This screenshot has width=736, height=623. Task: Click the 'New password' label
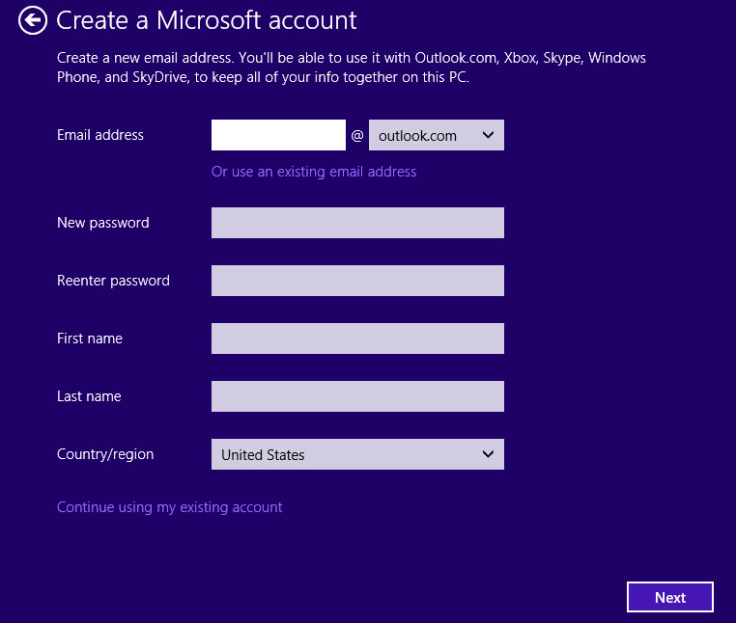tap(103, 223)
